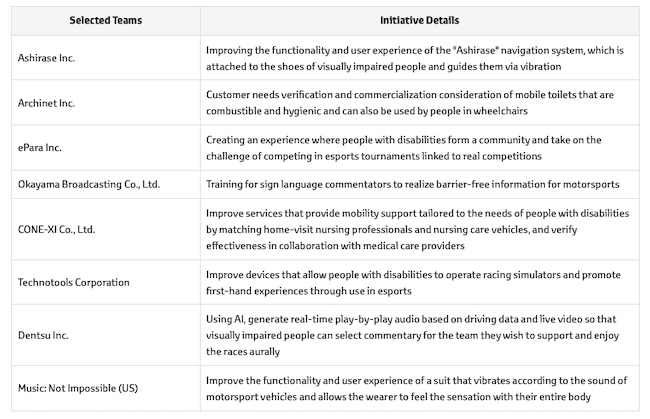Click the Initiative Details column header

tap(419, 20)
